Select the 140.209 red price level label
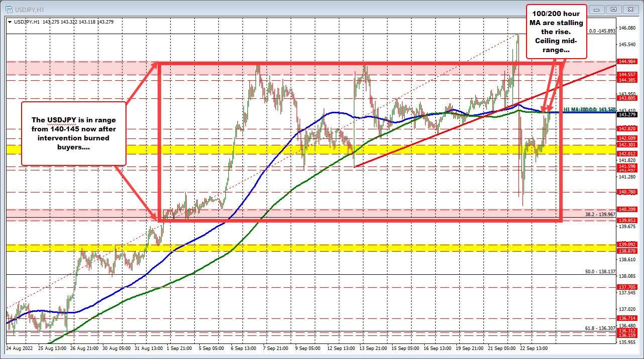 click(627, 209)
